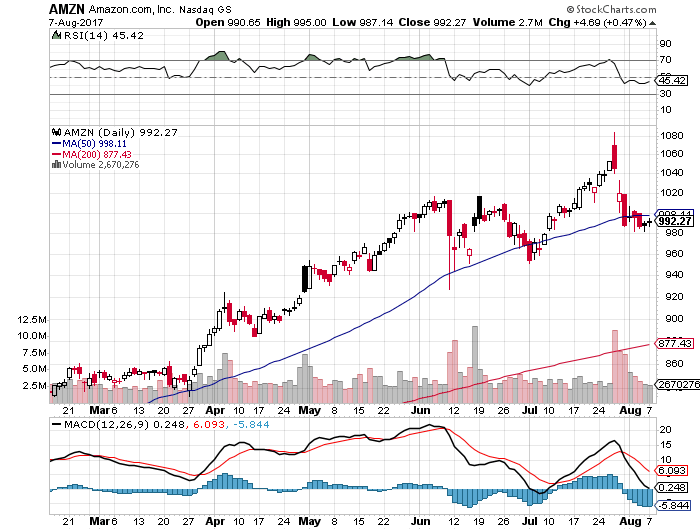Click the Aug label on MACD panel axis

pyautogui.click(x=630, y=521)
